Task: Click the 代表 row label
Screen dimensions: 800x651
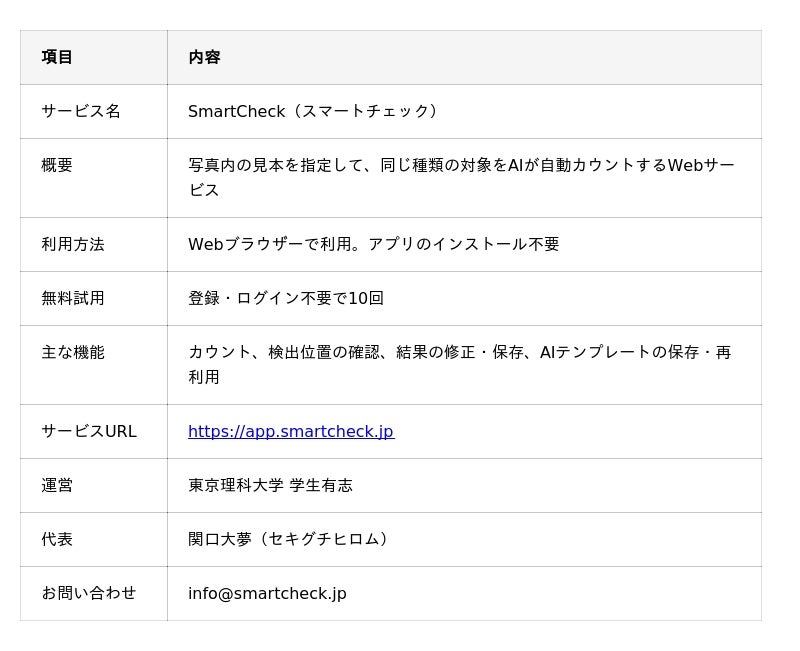Action: coord(57,539)
